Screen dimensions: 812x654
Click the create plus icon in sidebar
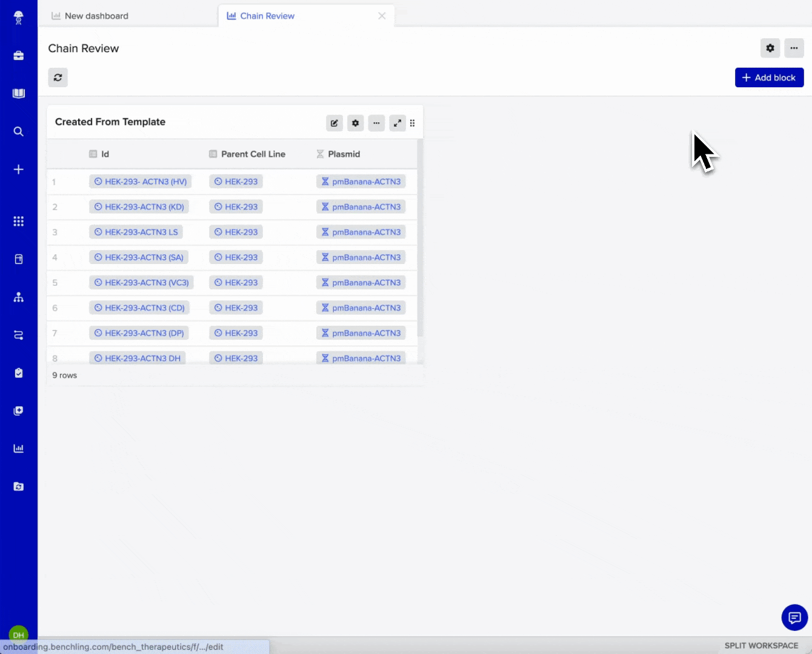[x=19, y=170]
